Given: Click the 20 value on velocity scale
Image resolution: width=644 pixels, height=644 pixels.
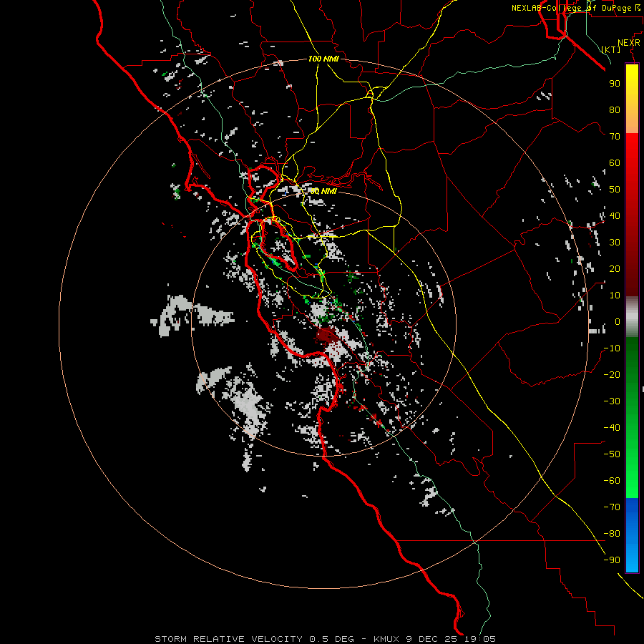Looking at the screenshot, I should point(615,268).
